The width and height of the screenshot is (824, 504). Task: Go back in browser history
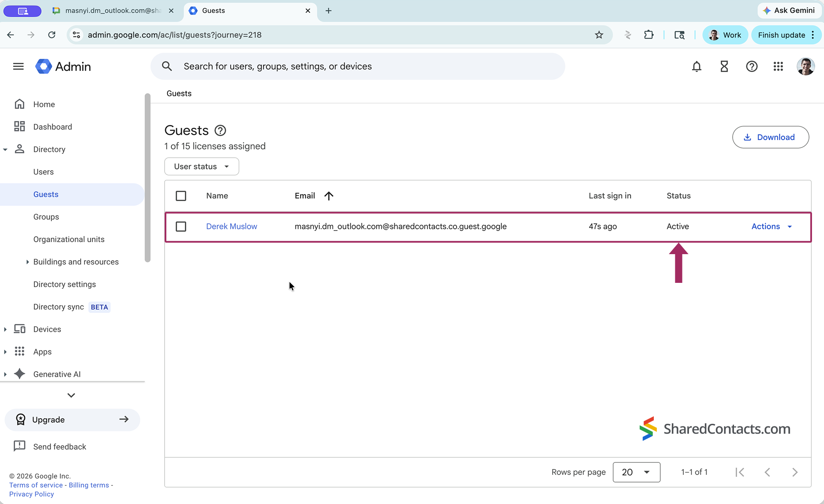pyautogui.click(x=11, y=35)
